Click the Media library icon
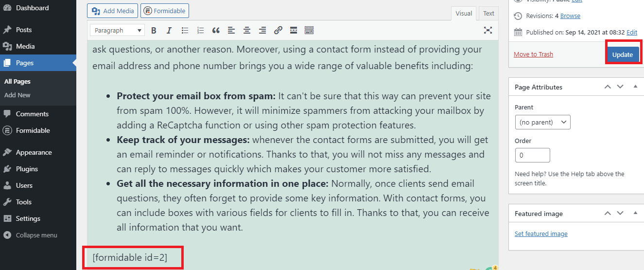 tap(7, 46)
